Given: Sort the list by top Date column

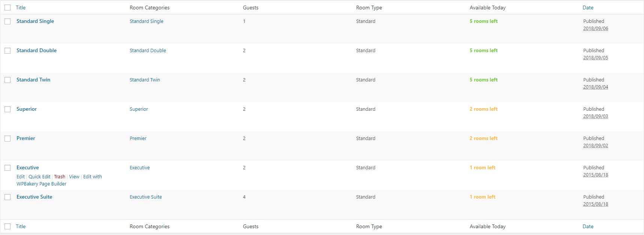Looking at the screenshot, I should pos(588,8).
